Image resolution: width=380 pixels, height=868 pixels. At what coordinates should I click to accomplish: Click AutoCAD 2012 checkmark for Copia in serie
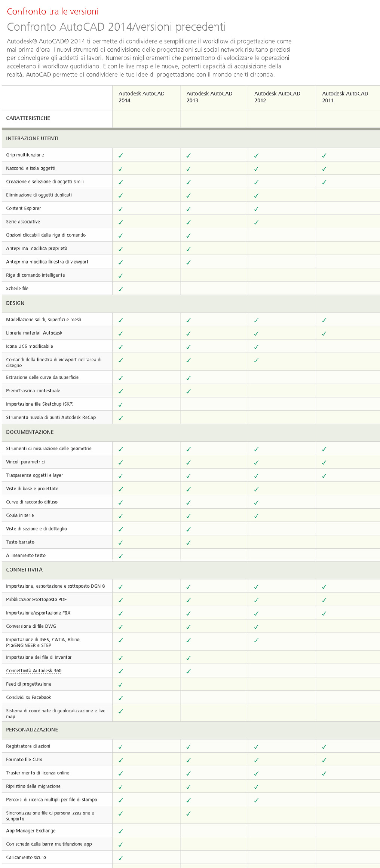pos(256,516)
